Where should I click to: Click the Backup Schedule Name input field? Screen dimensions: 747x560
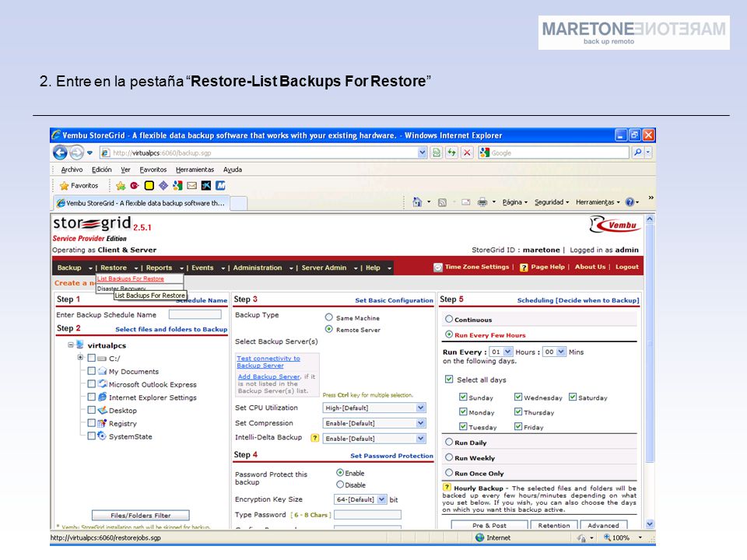[195, 314]
